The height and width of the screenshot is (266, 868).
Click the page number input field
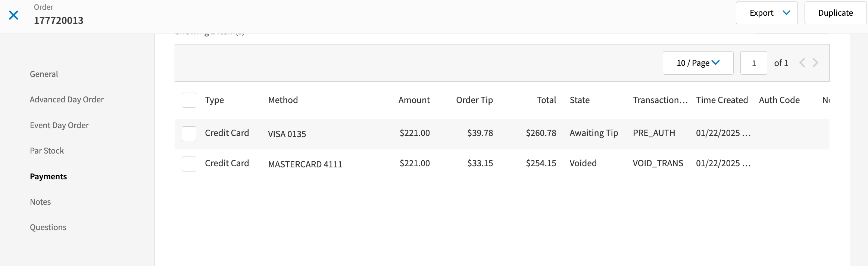pos(753,63)
